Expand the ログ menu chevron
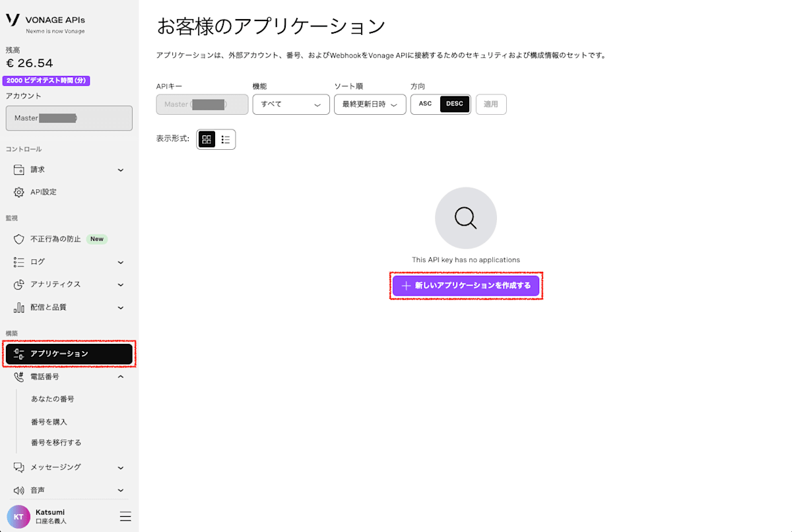The height and width of the screenshot is (532, 792). (x=121, y=262)
